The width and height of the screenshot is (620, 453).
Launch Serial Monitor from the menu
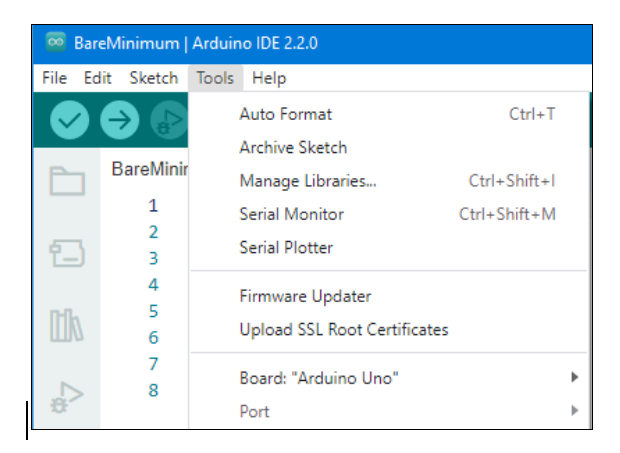388,214
